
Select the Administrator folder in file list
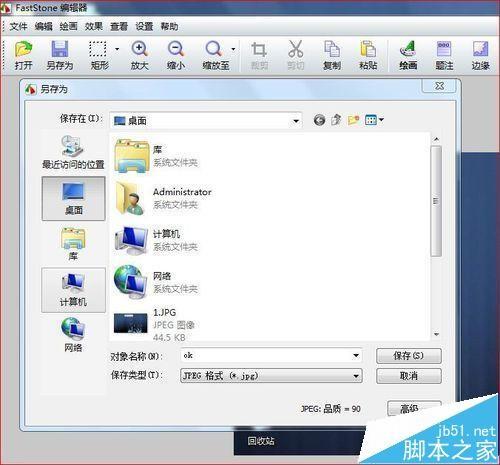coord(163,198)
